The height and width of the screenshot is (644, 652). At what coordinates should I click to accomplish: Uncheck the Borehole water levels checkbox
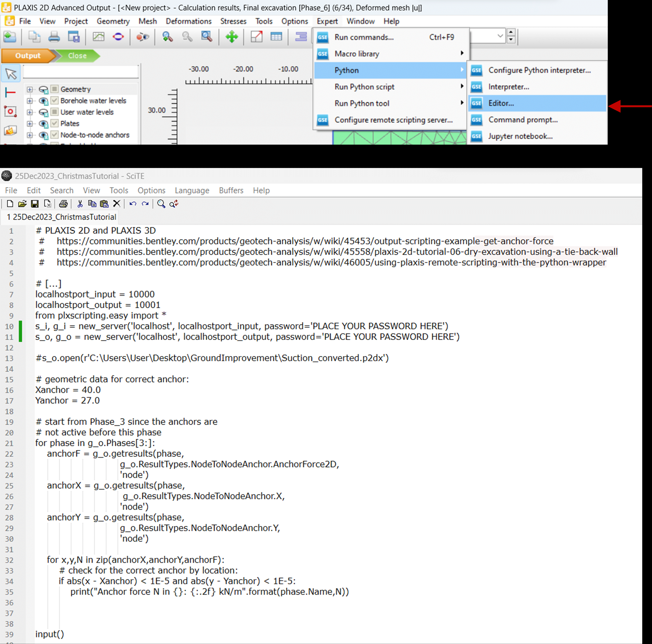point(54,101)
